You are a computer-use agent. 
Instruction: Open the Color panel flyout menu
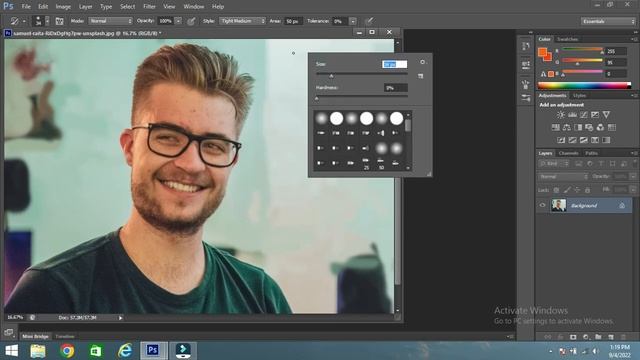[x=634, y=39]
